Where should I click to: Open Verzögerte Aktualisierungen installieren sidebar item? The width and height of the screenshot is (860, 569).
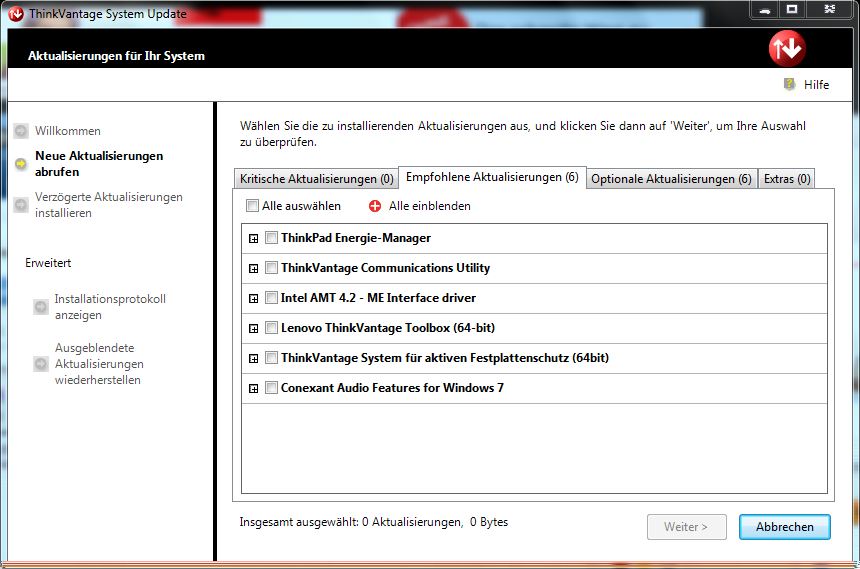[109, 205]
